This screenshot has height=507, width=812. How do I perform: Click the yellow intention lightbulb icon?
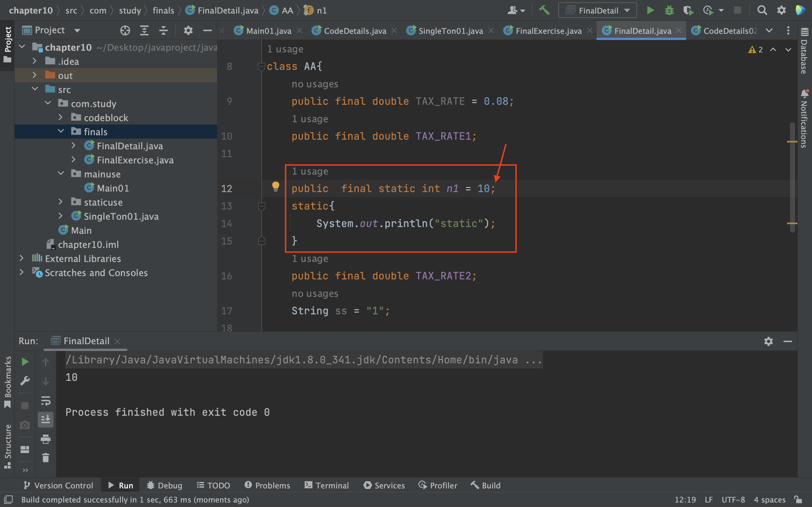coord(275,186)
